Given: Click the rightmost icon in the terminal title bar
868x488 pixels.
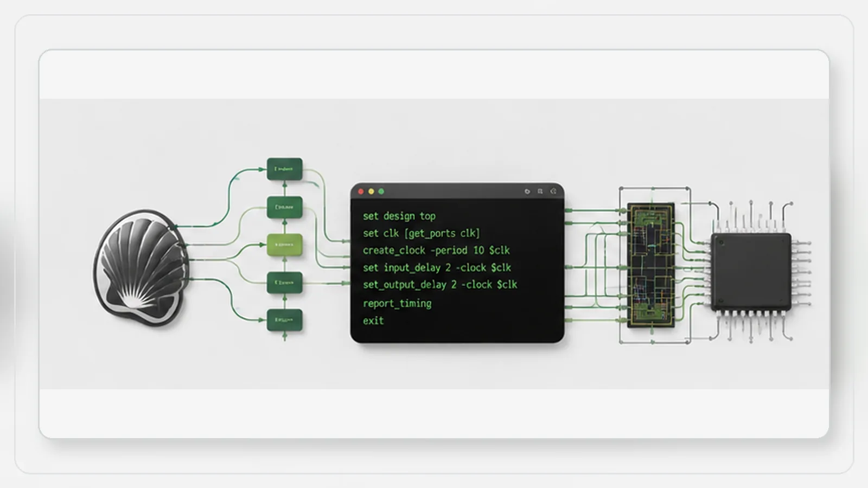Looking at the screenshot, I should [553, 191].
